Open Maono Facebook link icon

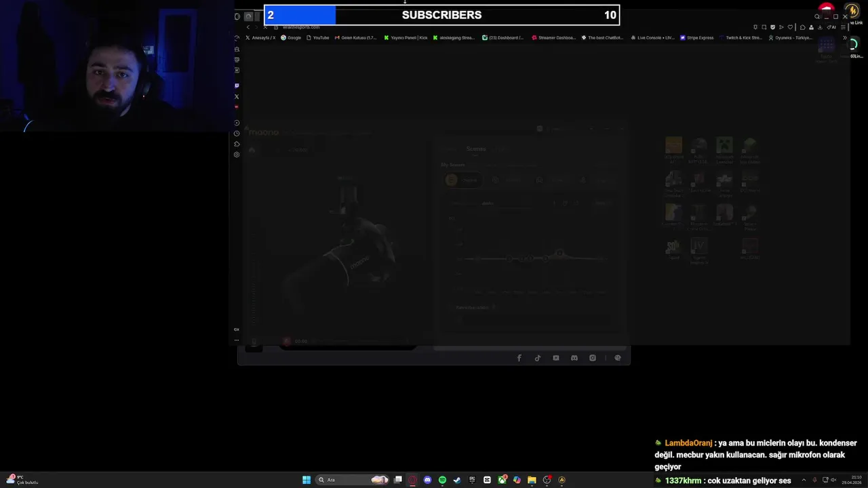[519, 358]
